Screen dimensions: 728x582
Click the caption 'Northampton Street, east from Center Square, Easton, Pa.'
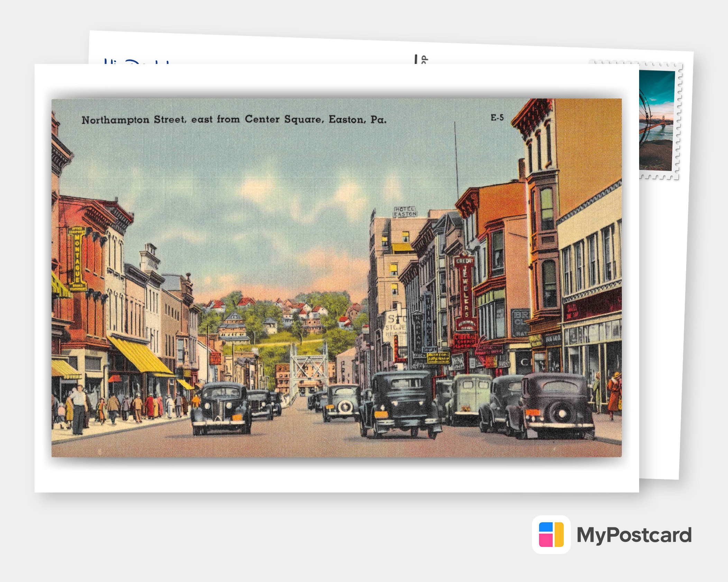pyautogui.click(x=234, y=120)
